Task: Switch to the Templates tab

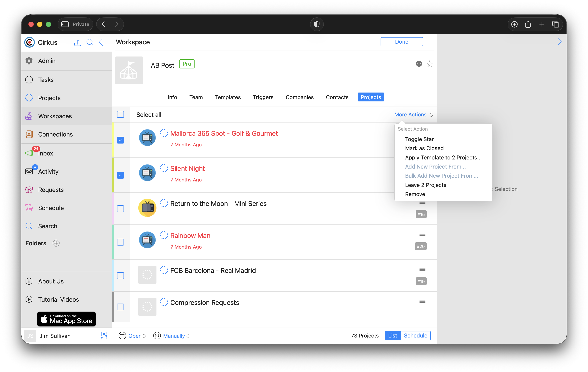Action: (x=228, y=97)
